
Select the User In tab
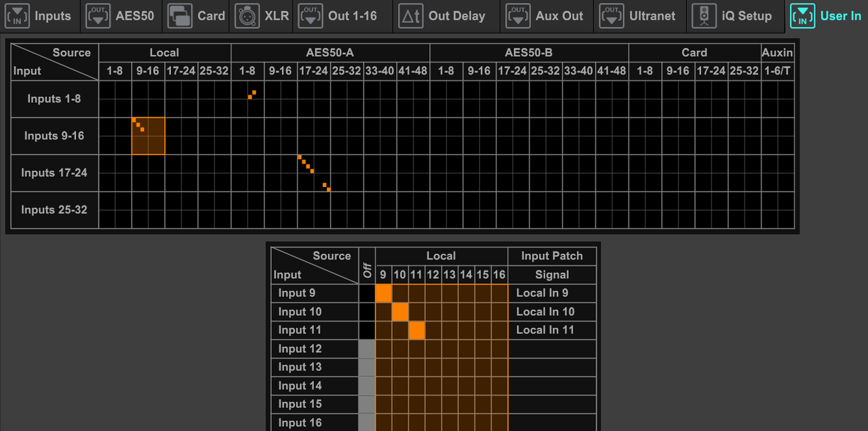tap(826, 16)
